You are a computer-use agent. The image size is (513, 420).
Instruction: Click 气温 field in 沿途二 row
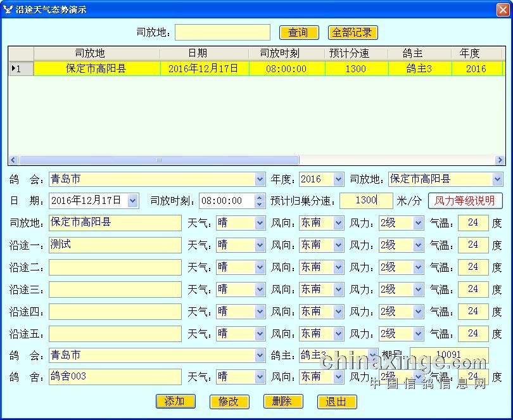tap(473, 267)
